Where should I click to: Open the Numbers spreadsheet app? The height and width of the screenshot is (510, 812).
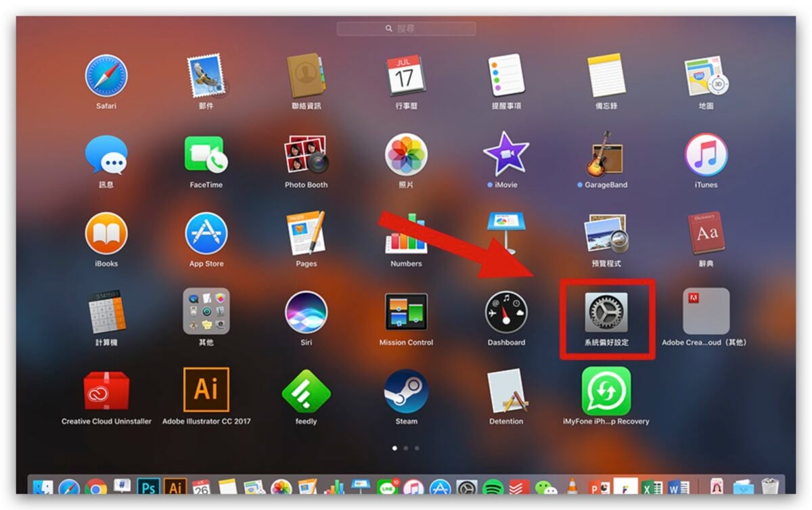click(x=406, y=233)
